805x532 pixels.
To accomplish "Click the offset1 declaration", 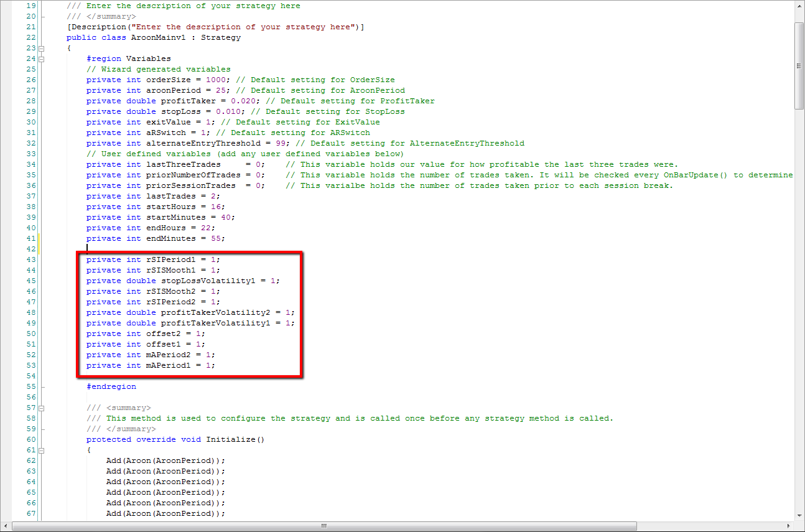I will 146,344.
